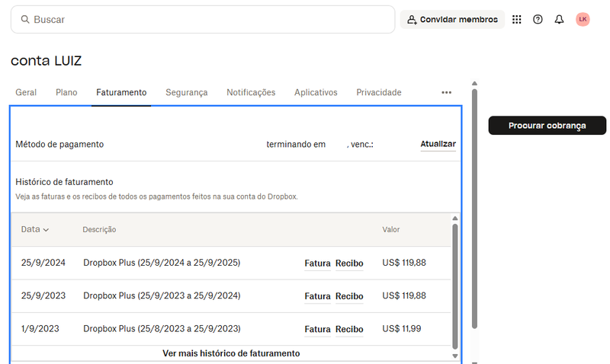Click the page scrollbar thumb
Screen dimensions: 610x364
pyautogui.click(x=474, y=209)
